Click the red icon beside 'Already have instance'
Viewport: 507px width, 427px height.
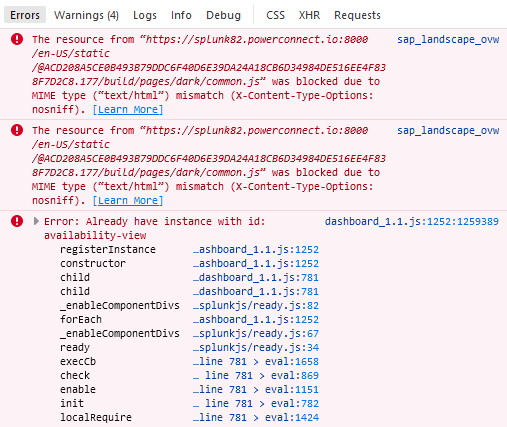[x=17, y=221]
